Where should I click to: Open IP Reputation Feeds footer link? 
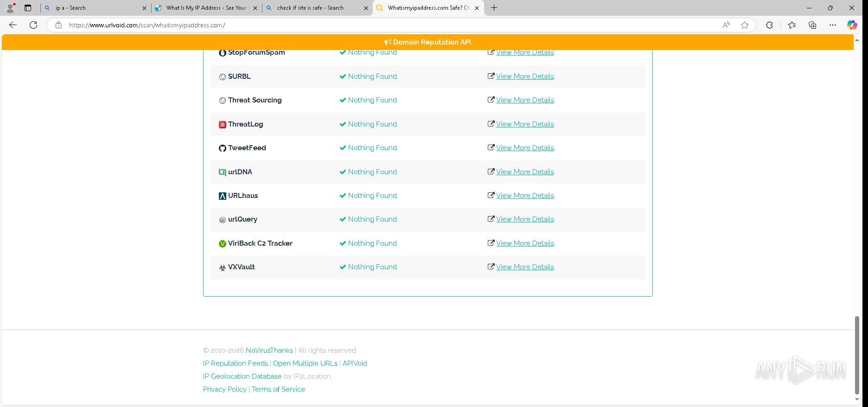pos(236,363)
